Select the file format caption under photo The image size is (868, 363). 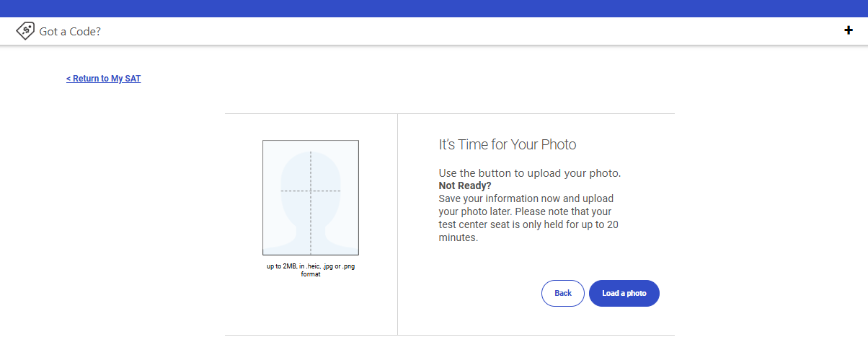pos(310,270)
